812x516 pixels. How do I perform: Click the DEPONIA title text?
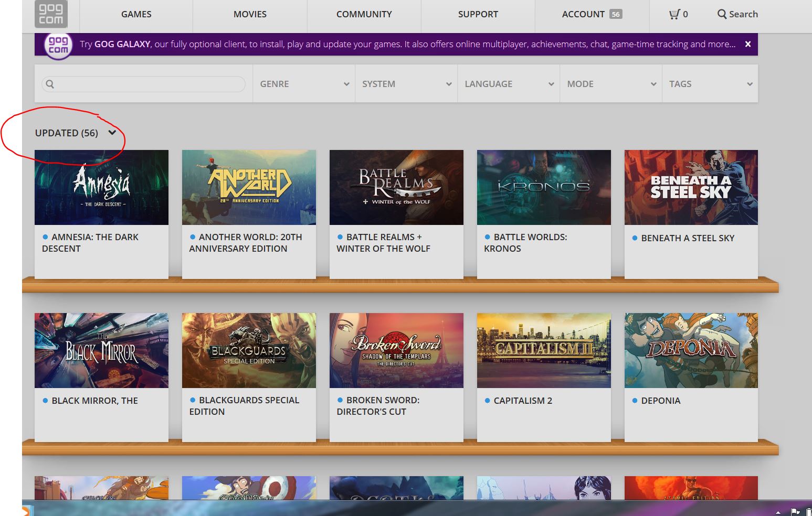(661, 401)
